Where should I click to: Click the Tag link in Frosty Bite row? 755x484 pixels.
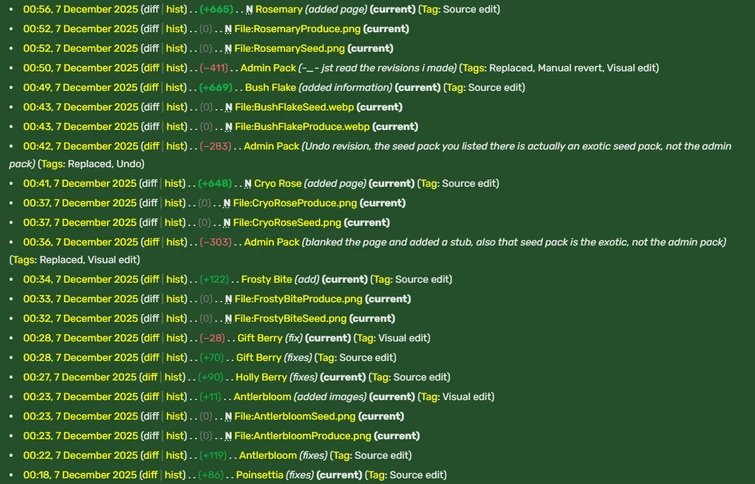[x=382, y=279]
